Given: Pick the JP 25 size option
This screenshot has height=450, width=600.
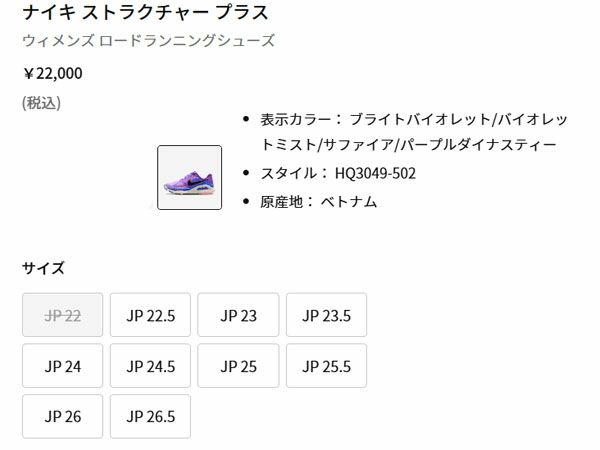Looking at the screenshot, I should point(238,366).
